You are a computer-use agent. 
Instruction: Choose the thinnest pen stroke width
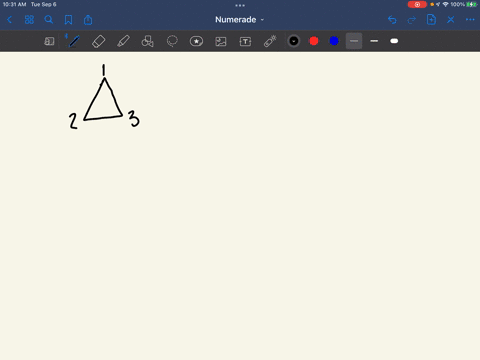click(x=354, y=41)
